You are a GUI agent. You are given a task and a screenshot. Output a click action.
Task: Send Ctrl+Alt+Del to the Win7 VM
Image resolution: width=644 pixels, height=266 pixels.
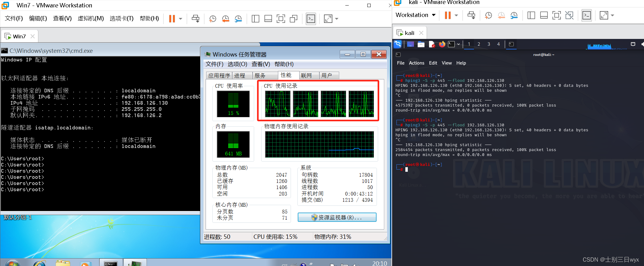pos(195,19)
